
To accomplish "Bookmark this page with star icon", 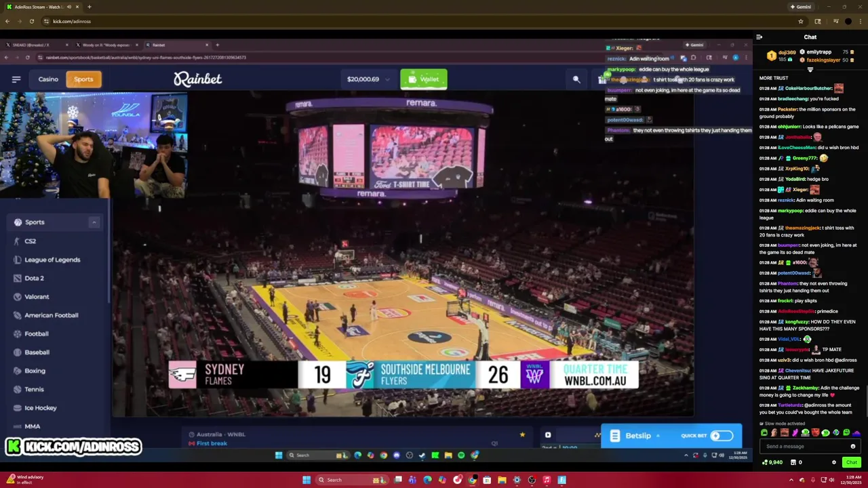I will point(801,21).
